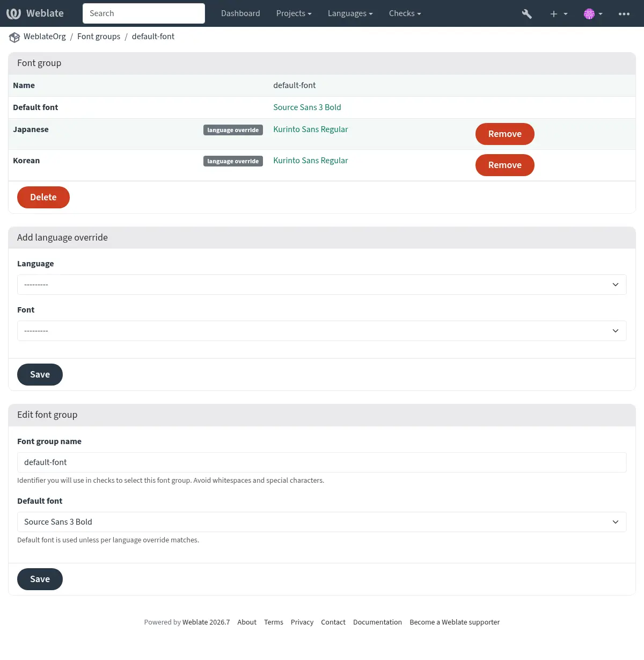Save the new language override

click(40, 374)
